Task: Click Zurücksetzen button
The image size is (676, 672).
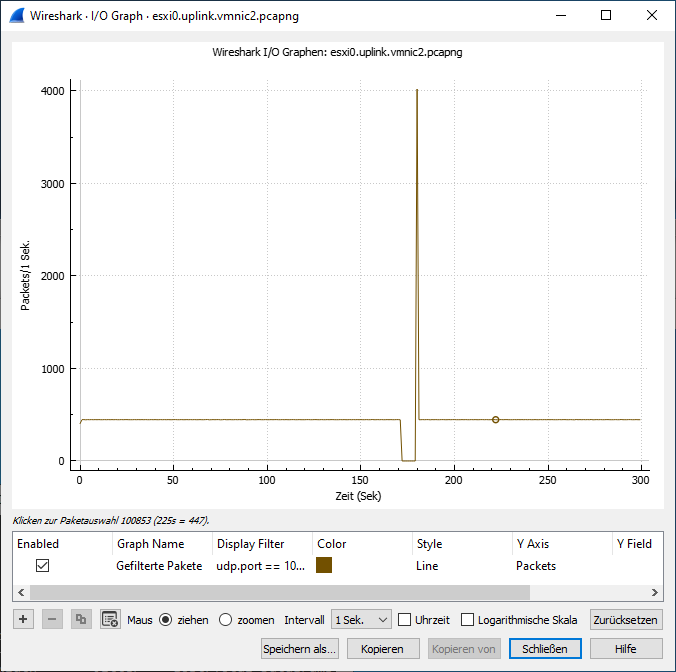Action: [626, 620]
